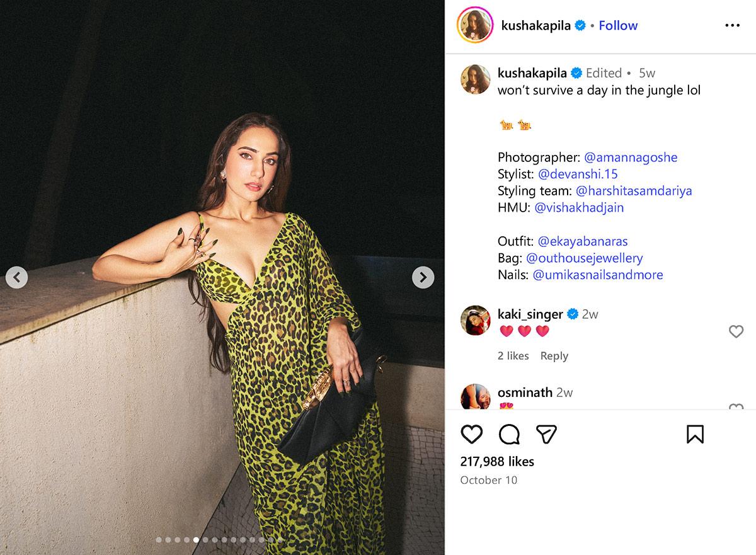
Task: Like the post with heart icon
Action: pyautogui.click(x=471, y=434)
